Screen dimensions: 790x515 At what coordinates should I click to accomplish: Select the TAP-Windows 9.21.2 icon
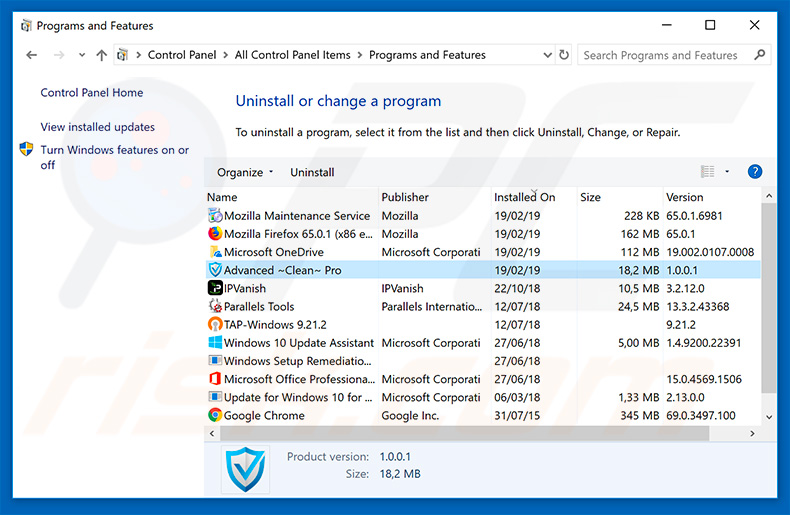(x=215, y=325)
